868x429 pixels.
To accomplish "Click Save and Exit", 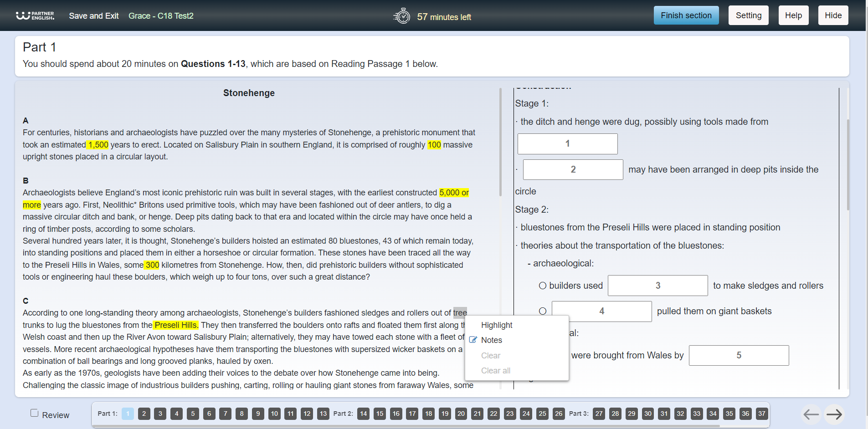I will point(94,16).
